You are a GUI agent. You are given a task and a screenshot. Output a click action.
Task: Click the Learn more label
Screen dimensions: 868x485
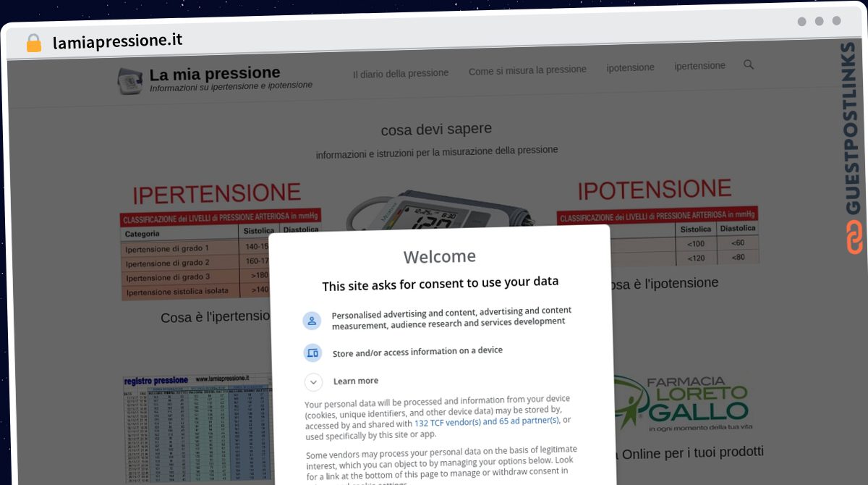pyautogui.click(x=356, y=381)
